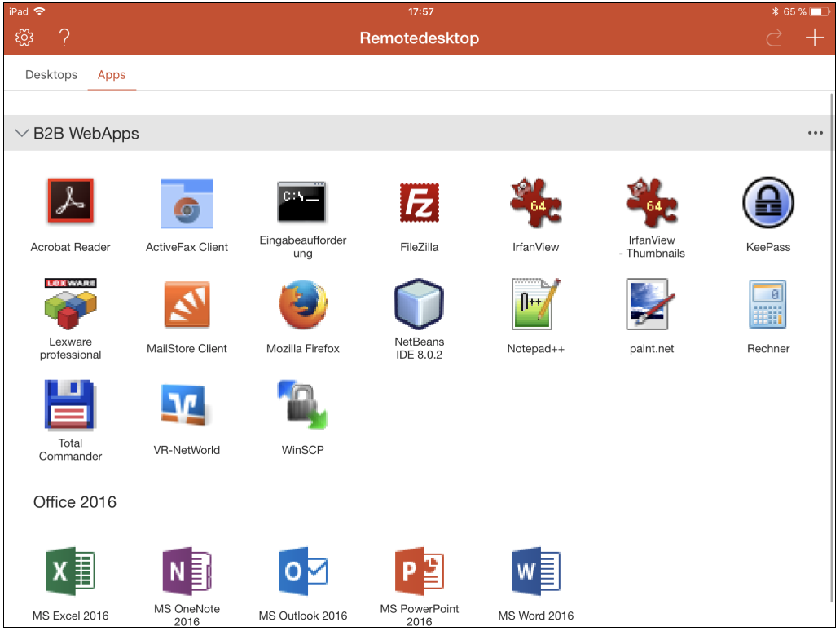This screenshot has width=840, height=631.
Task: Open the settings gear in the header
Action: point(24,38)
